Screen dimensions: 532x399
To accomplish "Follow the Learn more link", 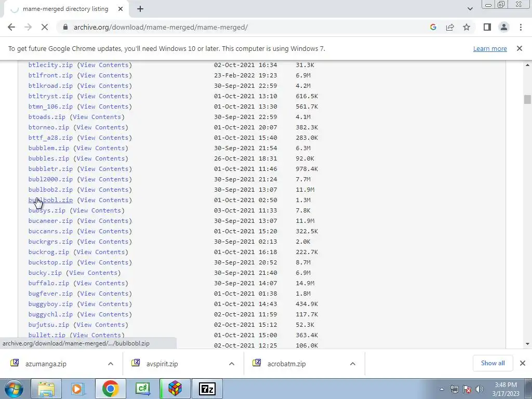I will [490, 48].
